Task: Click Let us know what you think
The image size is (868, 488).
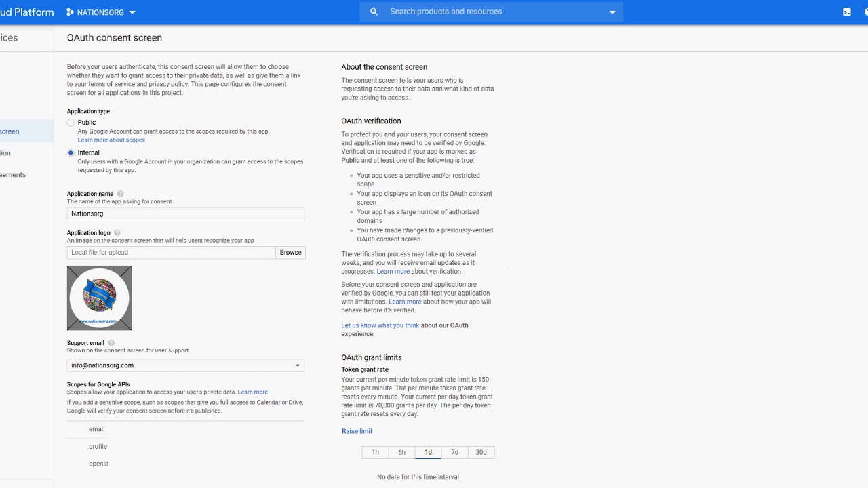Action: click(x=380, y=325)
